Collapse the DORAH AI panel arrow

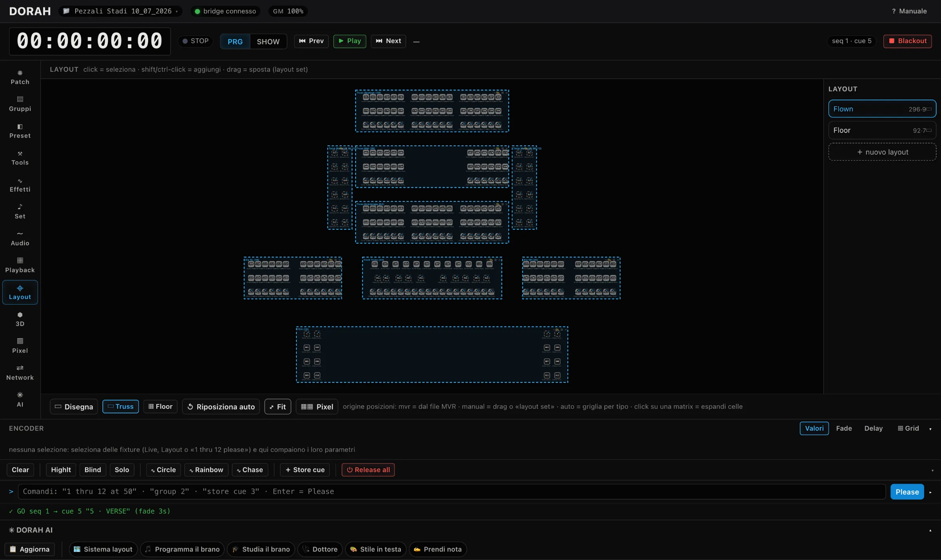click(x=930, y=530)
